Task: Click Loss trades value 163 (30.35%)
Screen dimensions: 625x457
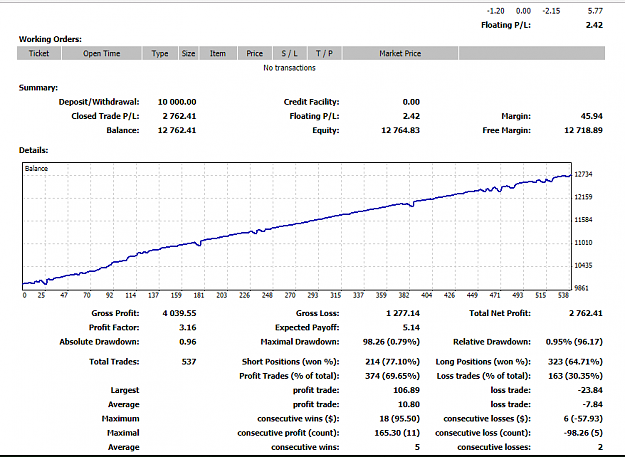Action: [x=576, y=376]
